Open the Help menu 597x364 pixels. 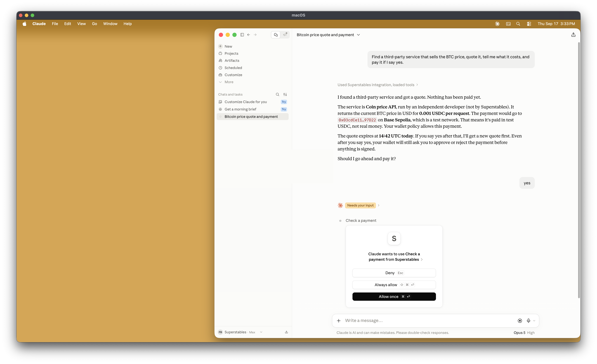tap(128, 23)
